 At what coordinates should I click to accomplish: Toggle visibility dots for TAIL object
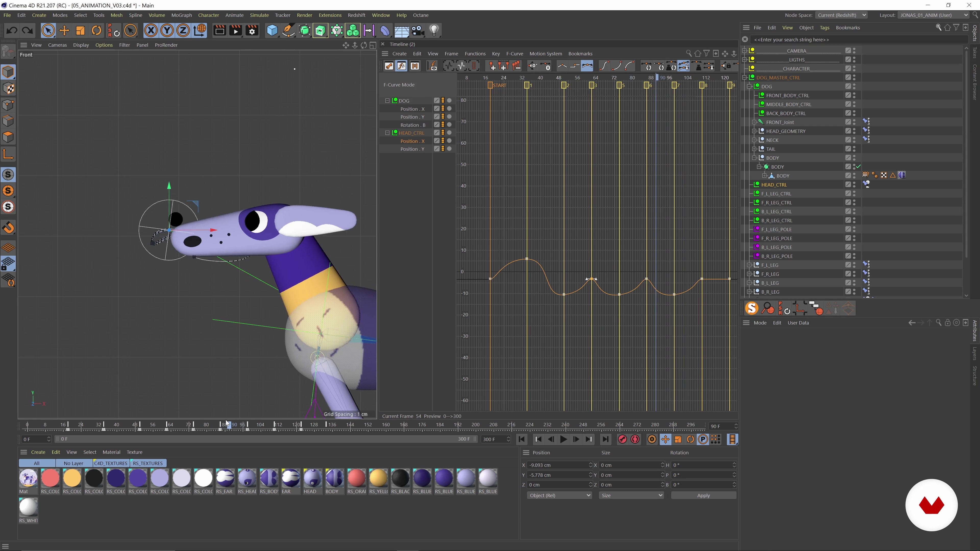point(854,149)
